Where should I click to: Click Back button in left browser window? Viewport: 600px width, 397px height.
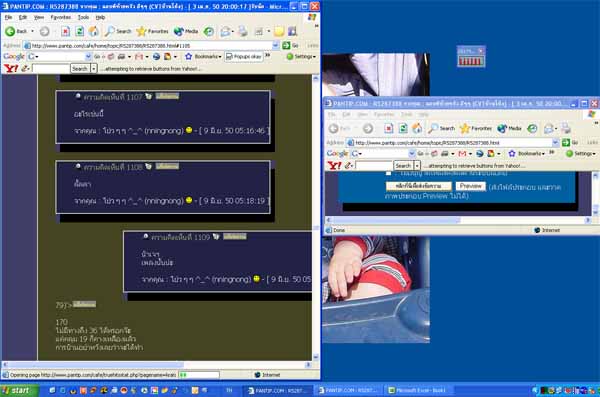coord(16,31)
